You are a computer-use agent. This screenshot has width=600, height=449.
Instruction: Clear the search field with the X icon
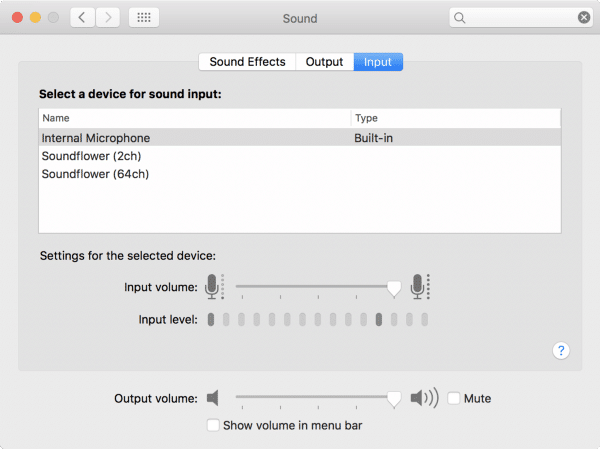click(584, 18)
